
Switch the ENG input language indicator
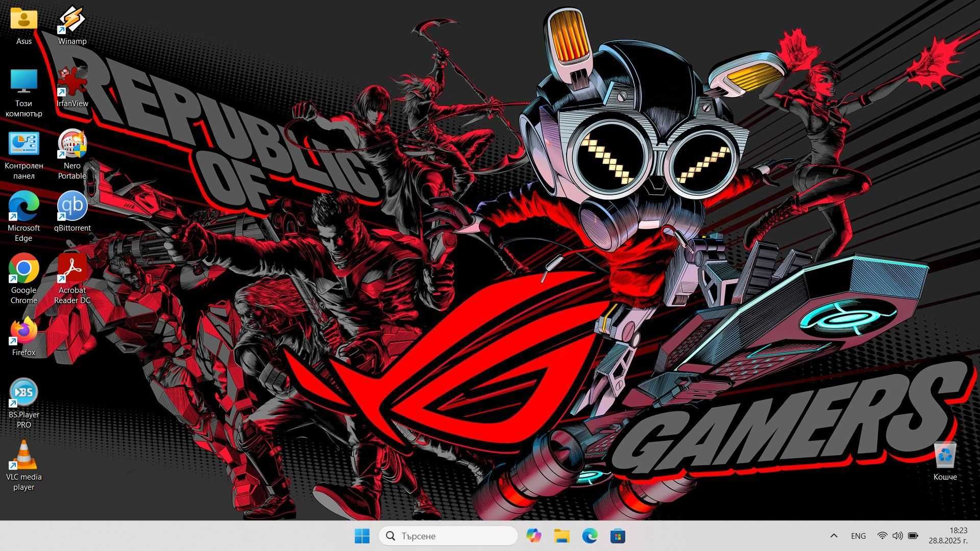[x=859, y=536]
